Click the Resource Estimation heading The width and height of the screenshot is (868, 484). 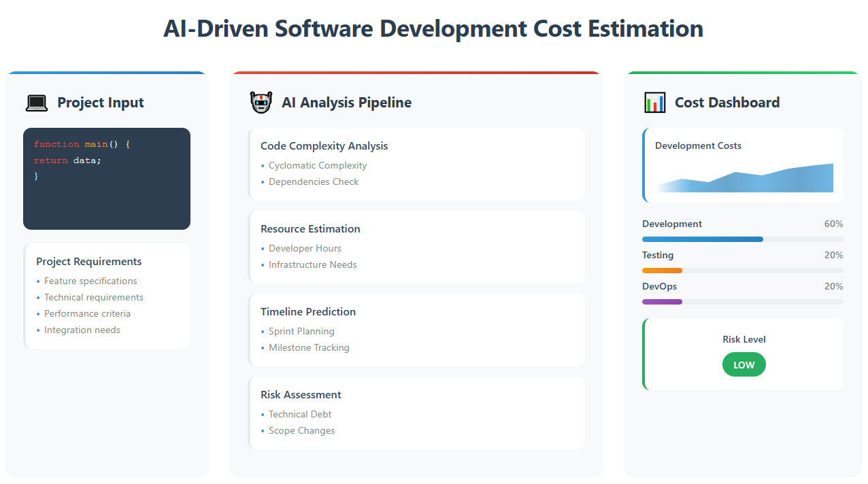click(310, 229)
